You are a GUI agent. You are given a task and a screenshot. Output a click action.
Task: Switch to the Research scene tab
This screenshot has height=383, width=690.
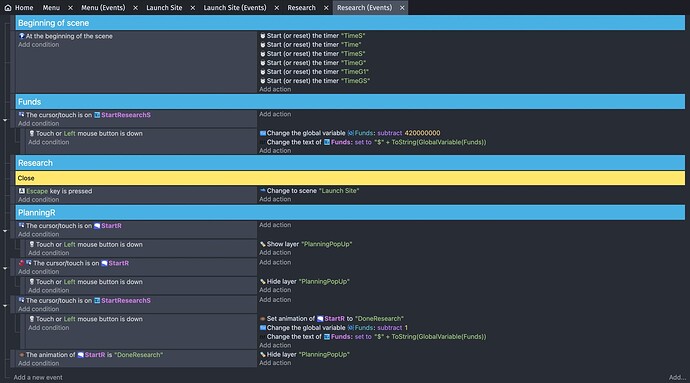pos(301,7)
